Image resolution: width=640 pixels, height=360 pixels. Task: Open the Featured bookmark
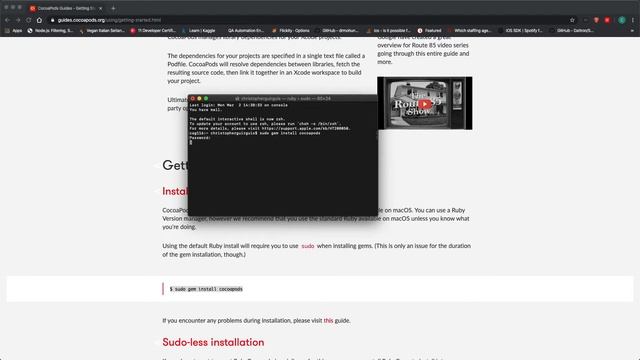tap(429, 31)
